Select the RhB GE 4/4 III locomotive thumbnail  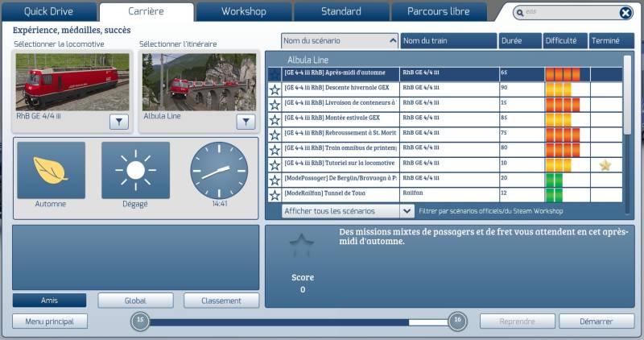click(x=72, y=82)
